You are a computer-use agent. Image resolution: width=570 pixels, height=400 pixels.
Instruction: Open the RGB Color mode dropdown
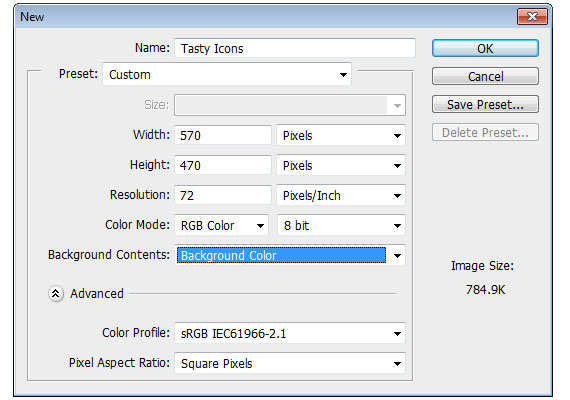tap(221, 225)
